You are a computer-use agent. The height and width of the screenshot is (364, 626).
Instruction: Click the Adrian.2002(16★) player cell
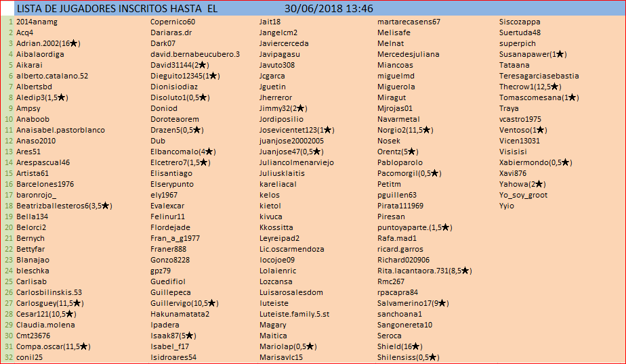[x=48, y=43]
